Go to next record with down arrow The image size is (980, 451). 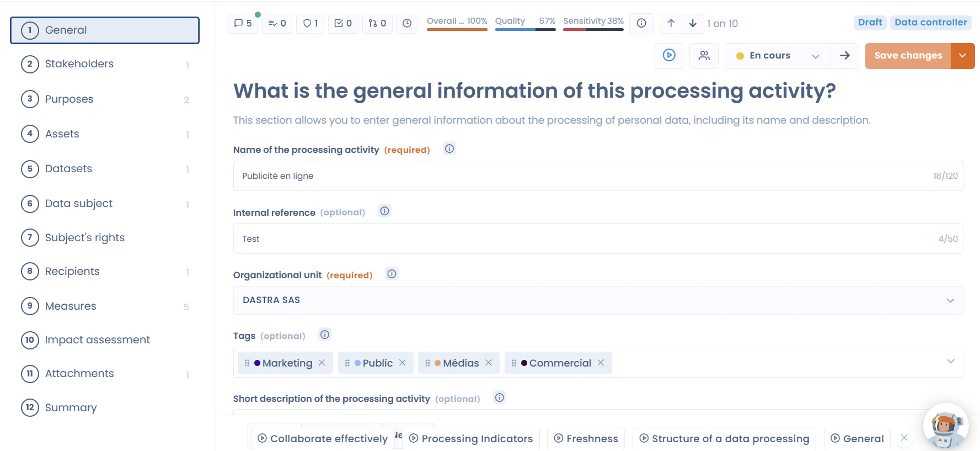693,23
